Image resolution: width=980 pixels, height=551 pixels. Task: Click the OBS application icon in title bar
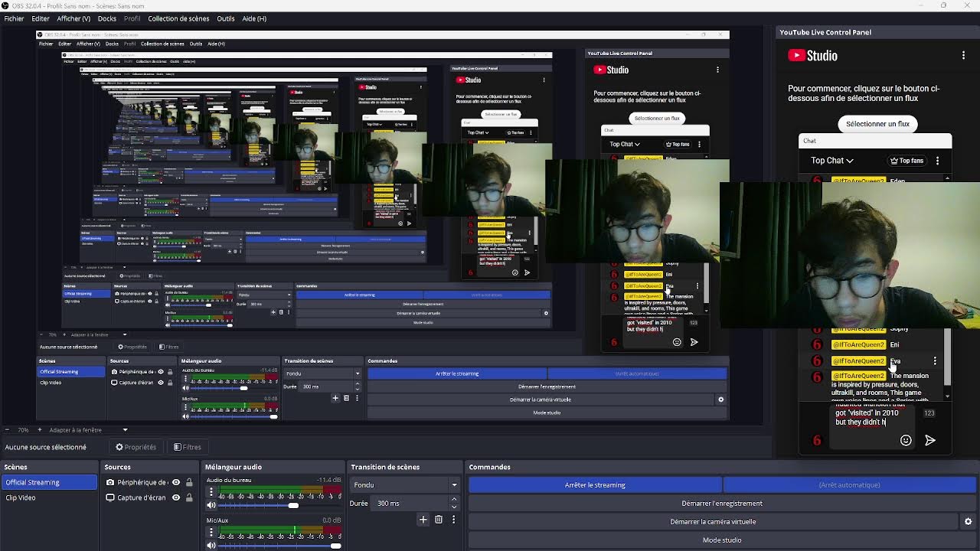[x=6, y=5]
